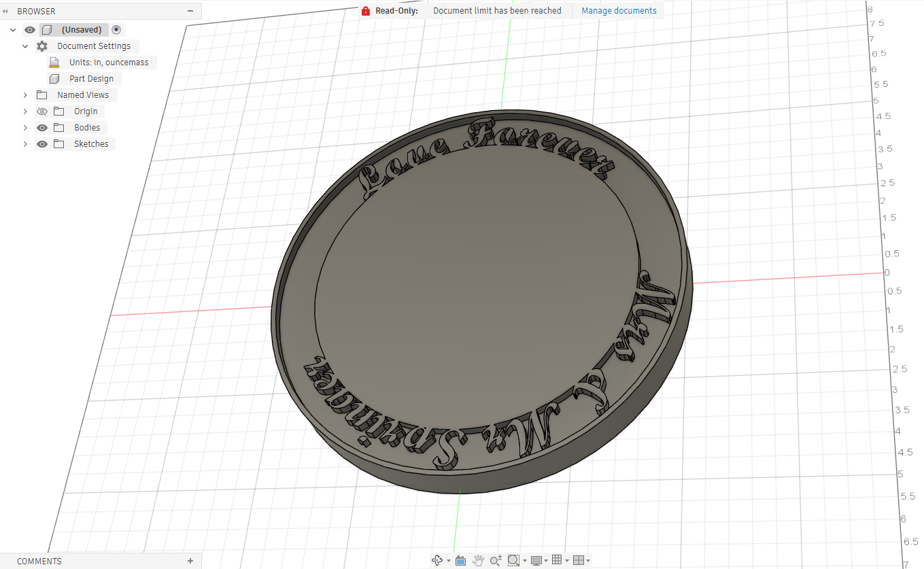Collapse the Browser panel with double arrows
The height and width of the screenshot is (569, 924).
tap(5, 12)
